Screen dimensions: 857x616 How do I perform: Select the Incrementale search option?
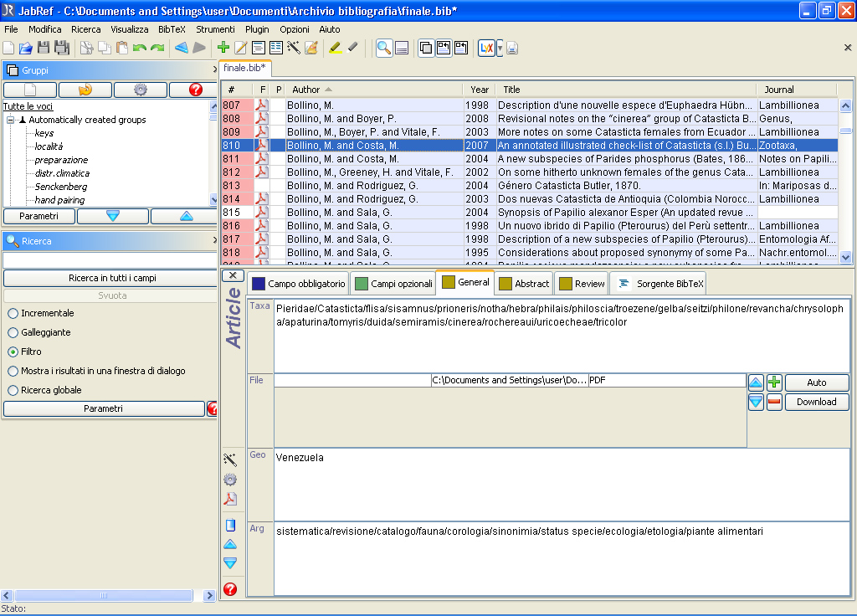coord(13,313)
